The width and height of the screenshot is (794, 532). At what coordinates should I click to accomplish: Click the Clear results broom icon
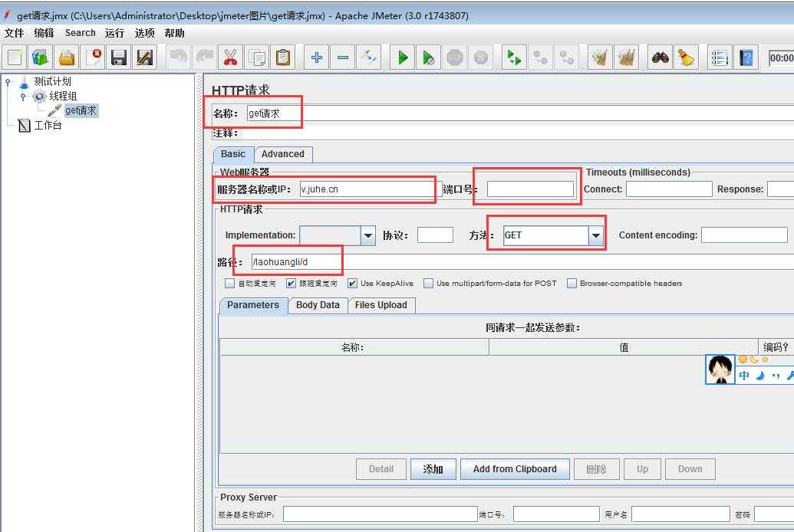click(600, 57)
